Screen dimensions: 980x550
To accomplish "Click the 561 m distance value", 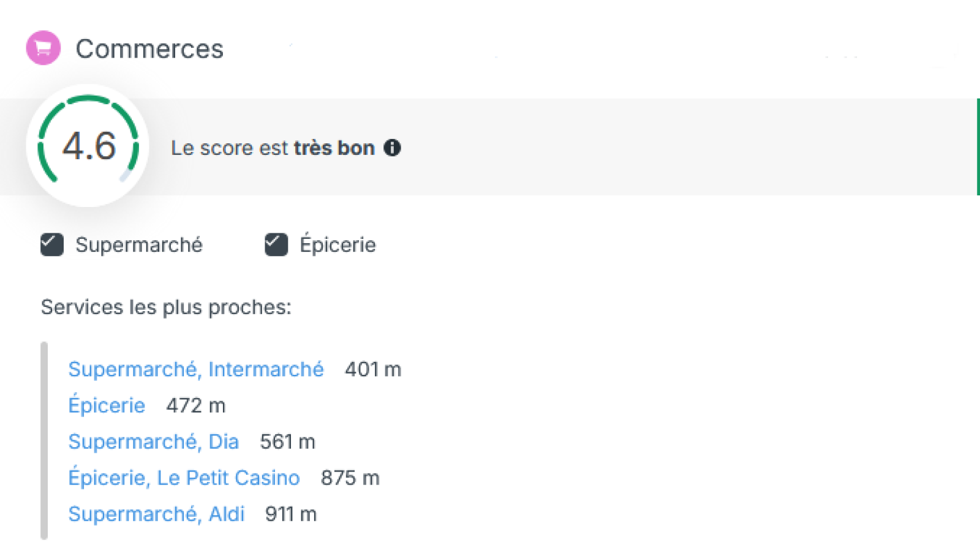I will pos(287,442).
